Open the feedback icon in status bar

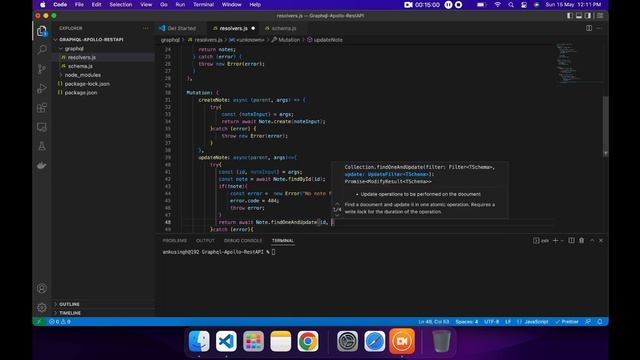[588, 322]
